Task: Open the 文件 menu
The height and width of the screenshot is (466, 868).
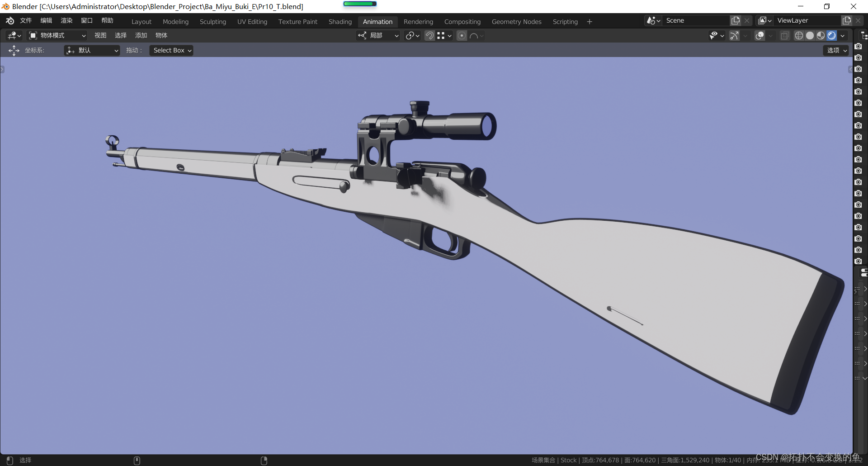Action: pyautogui.click(x=26, y=21)
